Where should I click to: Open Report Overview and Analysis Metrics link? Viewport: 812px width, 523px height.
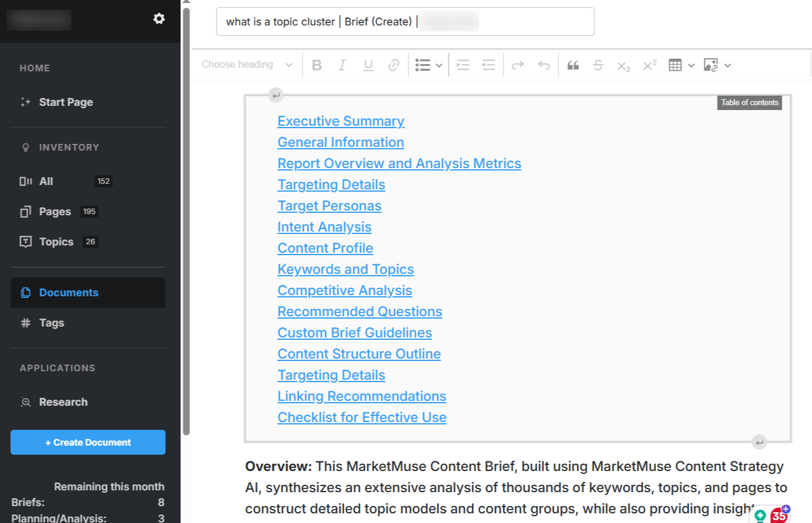(399, 164)
